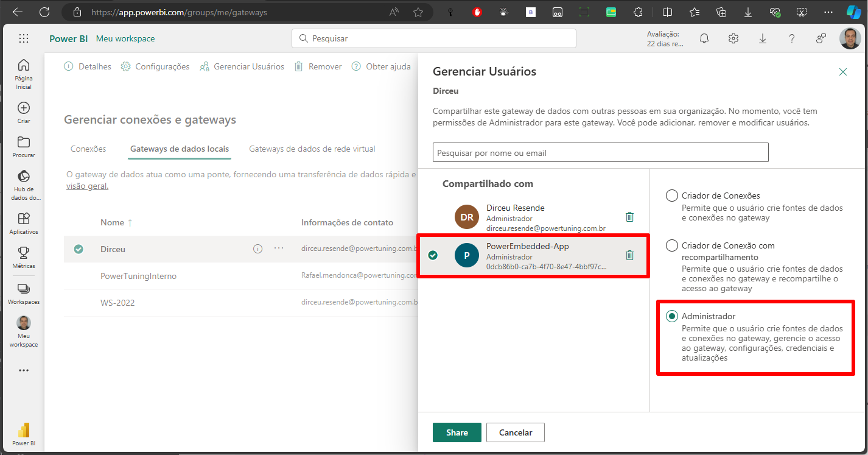This screenshot has width=868, height=455.
Task: Open more options ellipsis for Dirceu gateway
Action: tap(279, 249)
